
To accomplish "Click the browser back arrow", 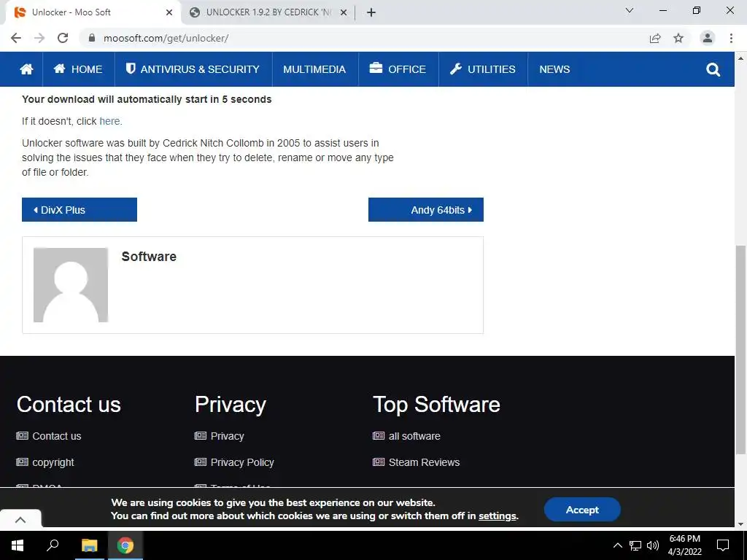I will tap(16, 38).
